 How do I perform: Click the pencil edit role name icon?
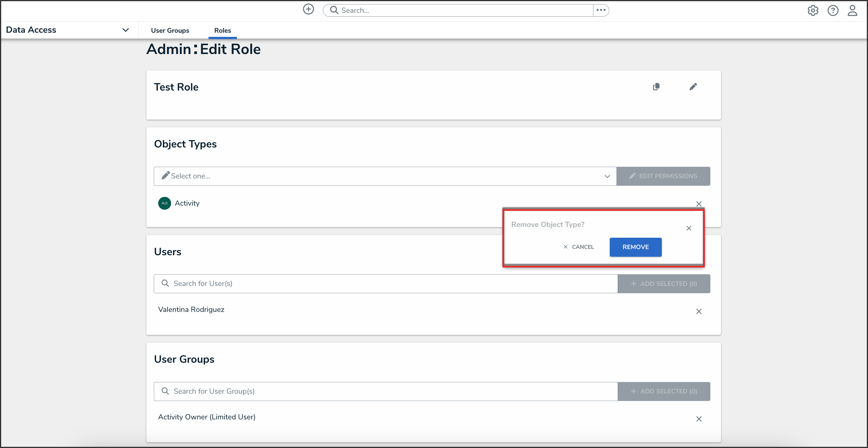pyautogui.click(x=693, y=87)
